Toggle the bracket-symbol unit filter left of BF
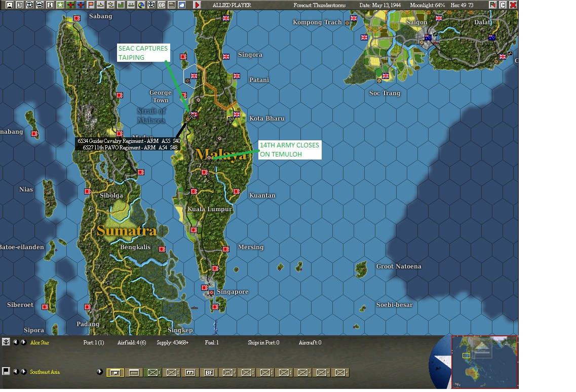The image size is (576, 392). point(190,373)
